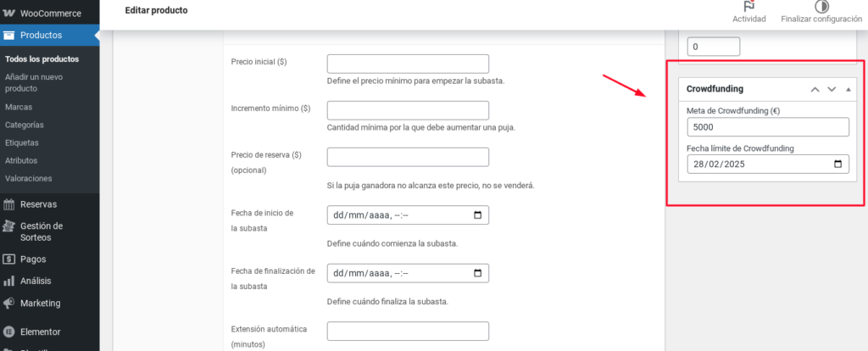
Task: Focus the Incremento mínimo input field
Action: (x=408, y=110)
